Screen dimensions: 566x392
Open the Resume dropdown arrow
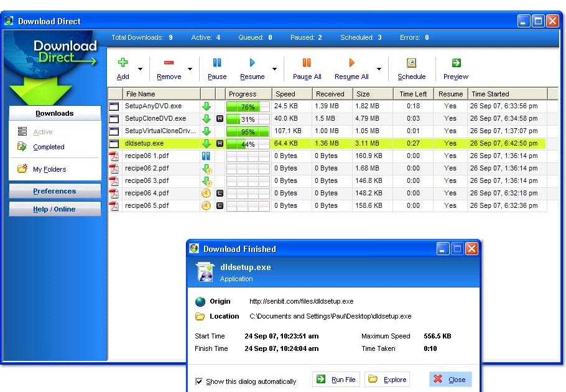(274, 69)
